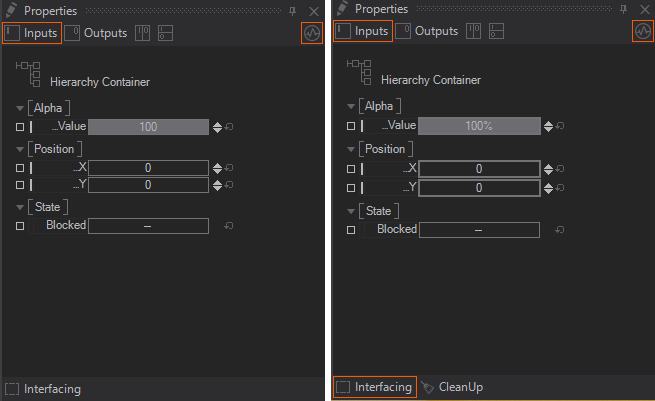
Task: Click Interfacing button in right panel
Action: [x=373, y=387]
